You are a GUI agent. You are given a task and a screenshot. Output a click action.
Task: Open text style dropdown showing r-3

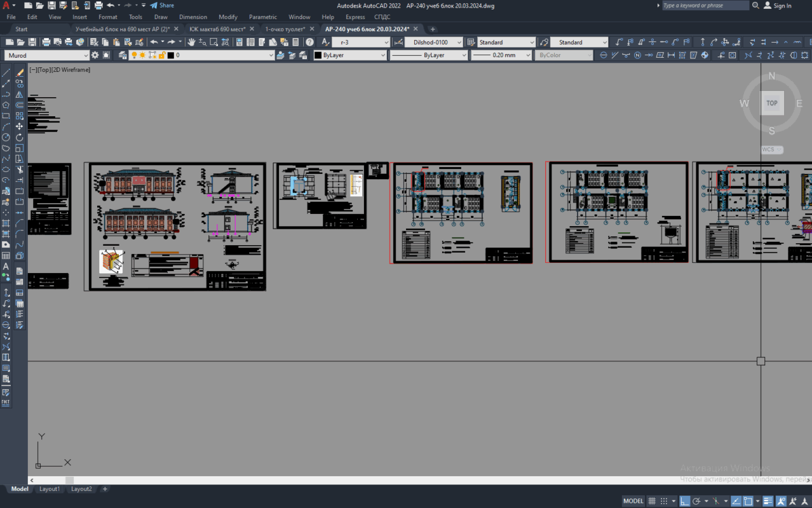361,42
